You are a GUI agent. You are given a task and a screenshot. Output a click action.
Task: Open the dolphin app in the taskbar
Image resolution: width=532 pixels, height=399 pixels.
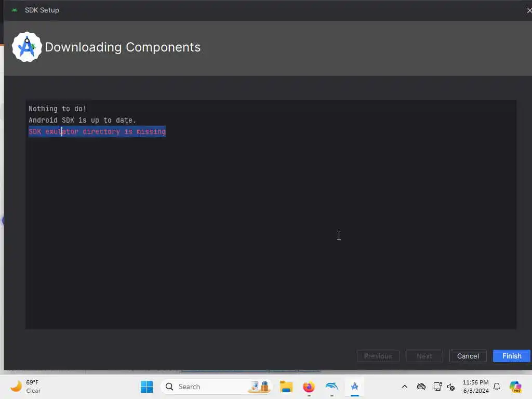[x=331, y=387]
